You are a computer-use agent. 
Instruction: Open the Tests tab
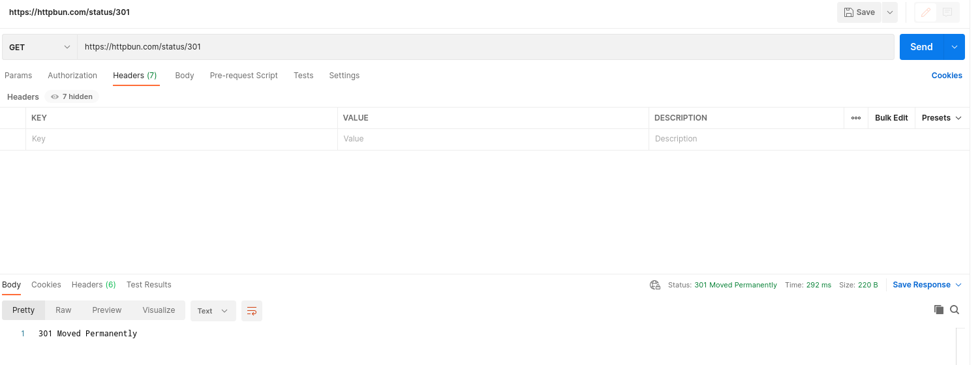[x=303, y=76]
